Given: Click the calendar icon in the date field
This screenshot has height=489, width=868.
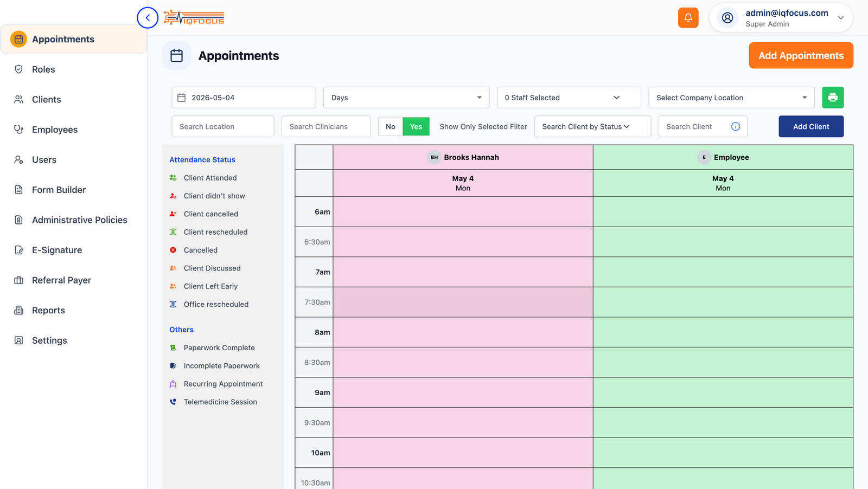Looking at the screenshot, I should pos(182,98).
